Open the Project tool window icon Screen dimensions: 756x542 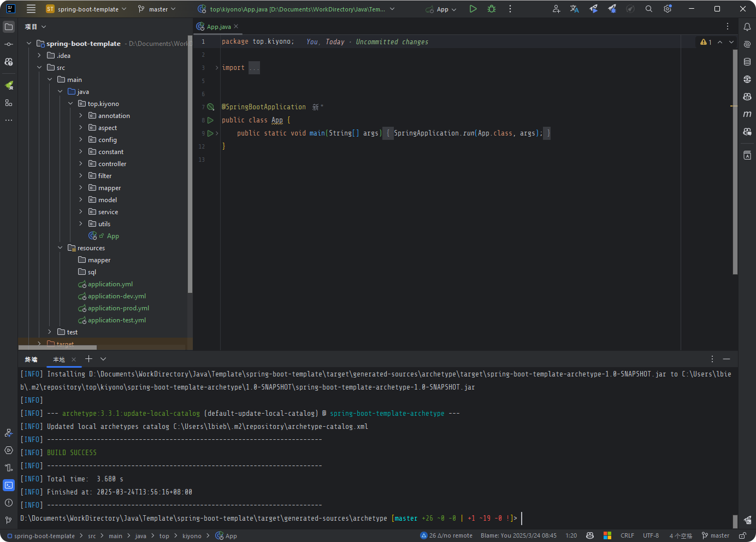click(x=9, y=27)
